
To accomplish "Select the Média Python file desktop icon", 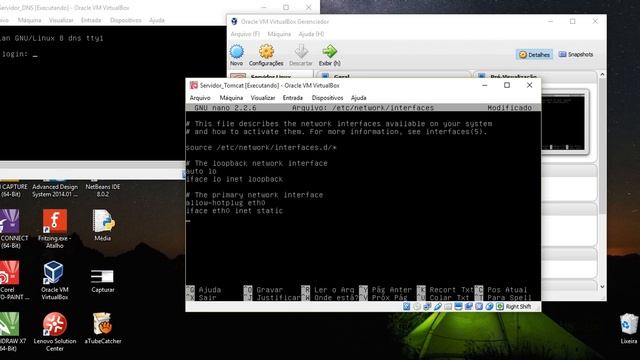I will click(103, 225).
